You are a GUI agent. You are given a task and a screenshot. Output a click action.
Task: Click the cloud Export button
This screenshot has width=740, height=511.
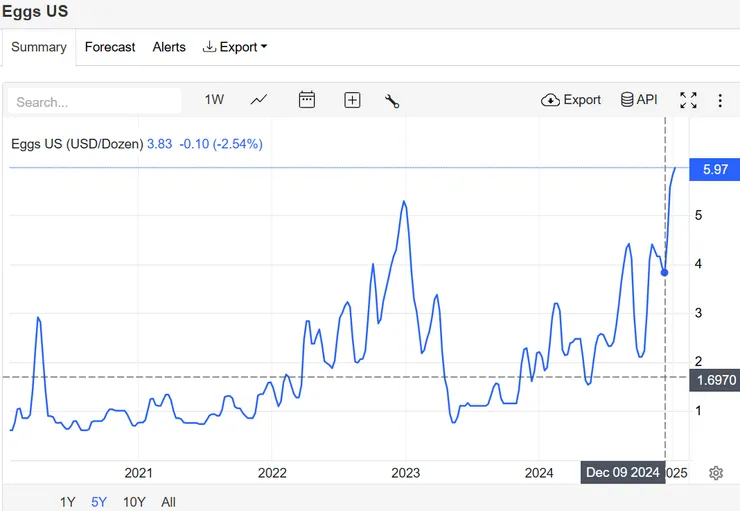click(x=571, y=100)
